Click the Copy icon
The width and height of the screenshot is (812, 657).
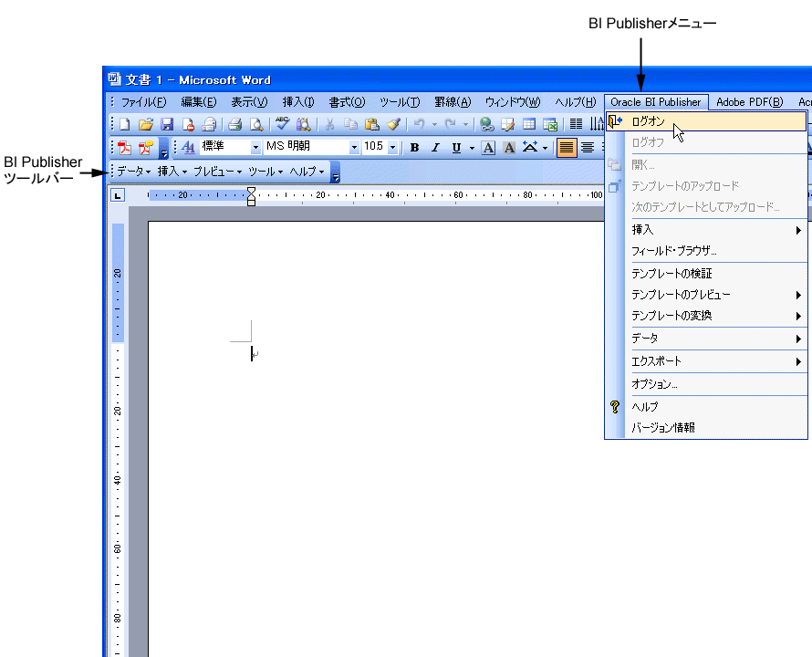(x=350, y=124)
